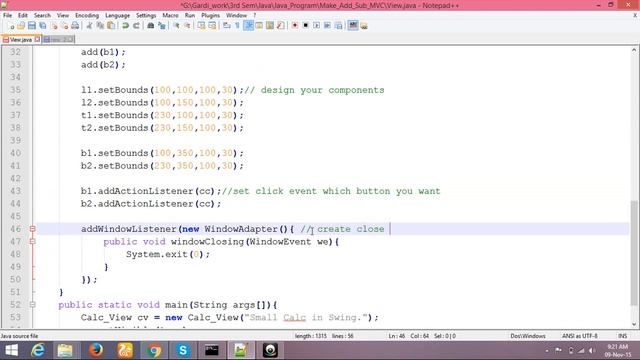Click the Zoom In toolbar icon
The image size is (640, 360).
pyautogui.click(x=176, y=26)
